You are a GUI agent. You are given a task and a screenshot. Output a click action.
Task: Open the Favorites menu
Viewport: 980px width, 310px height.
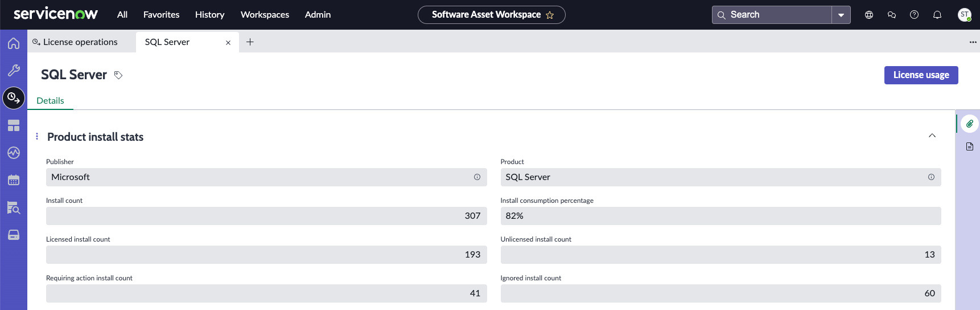point(161,15)
